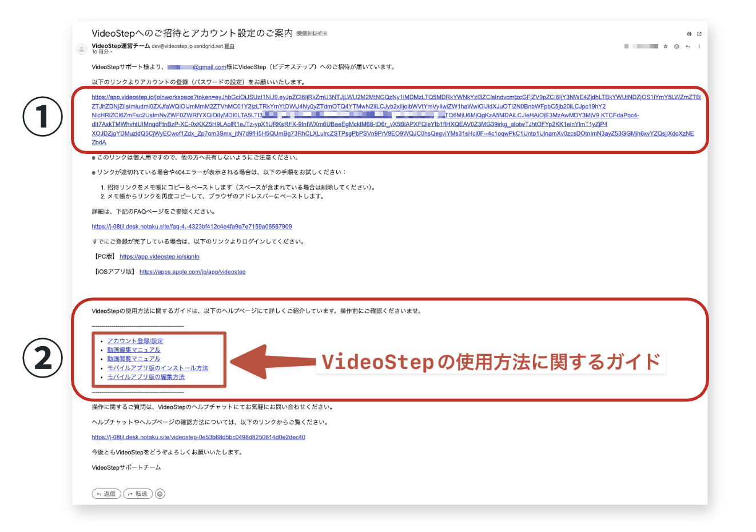Click the 返信 reply button

tap(106, 494)
